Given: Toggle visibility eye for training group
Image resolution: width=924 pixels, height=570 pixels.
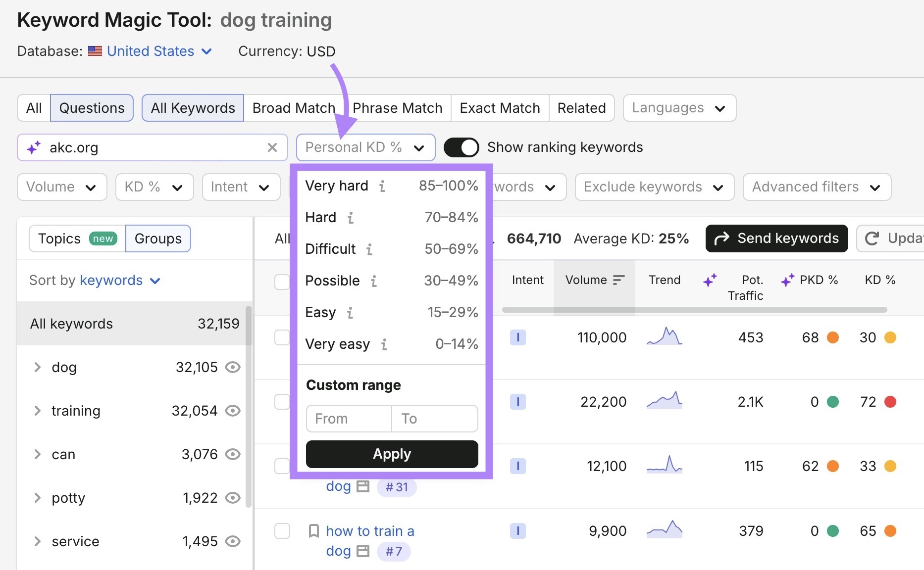Looking at the screenshot, I should pos(233,411).
